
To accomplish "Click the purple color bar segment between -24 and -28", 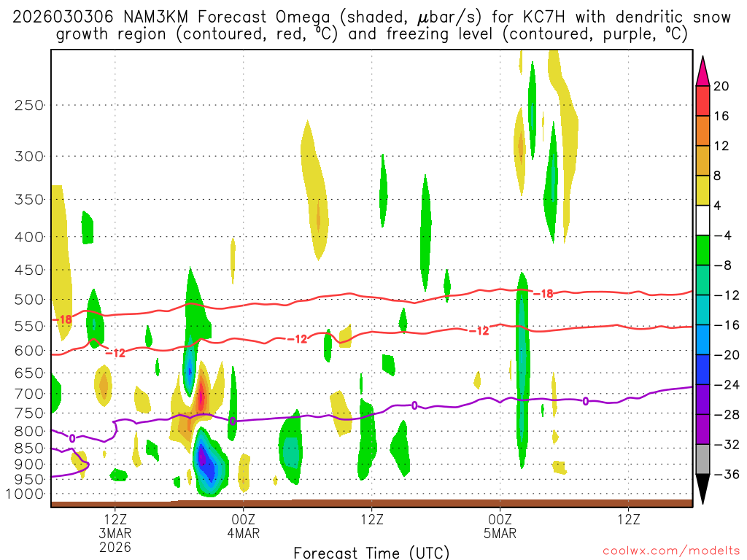I will click(x=703, y=400).
